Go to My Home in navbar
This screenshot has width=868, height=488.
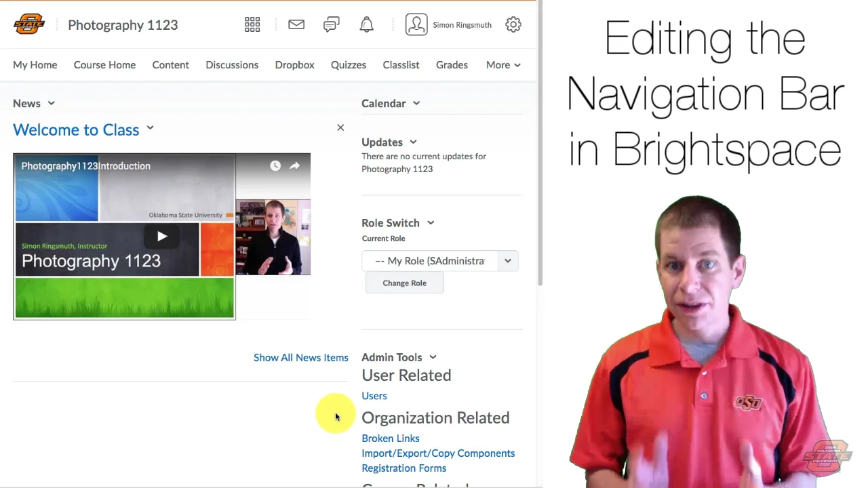tap(35, 65)
